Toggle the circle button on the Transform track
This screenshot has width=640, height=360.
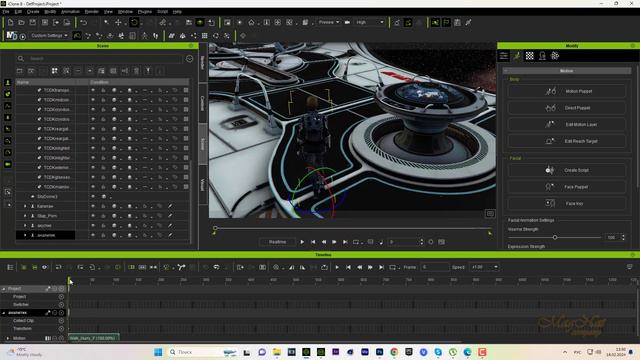pyautogui.click(x=61, y=329)
